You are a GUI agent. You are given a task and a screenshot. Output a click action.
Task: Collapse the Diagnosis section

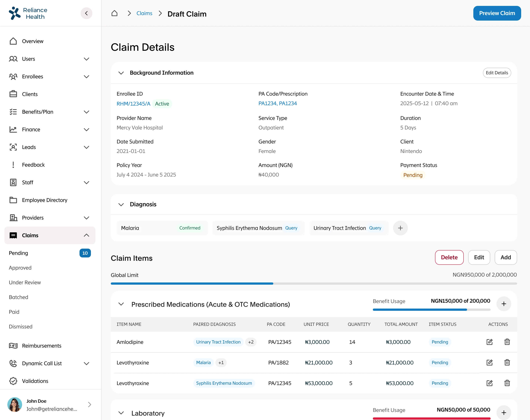pyautogui.click(x=121, y=204)
